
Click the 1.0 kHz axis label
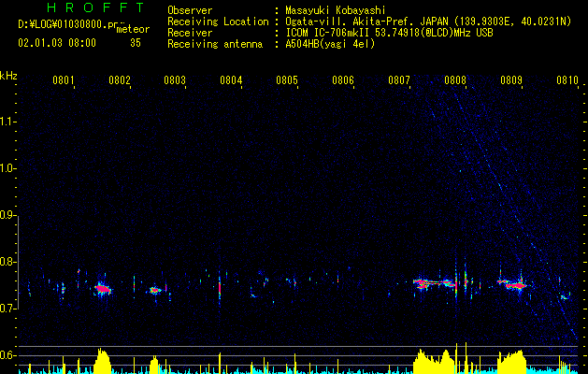pos(7,168)
